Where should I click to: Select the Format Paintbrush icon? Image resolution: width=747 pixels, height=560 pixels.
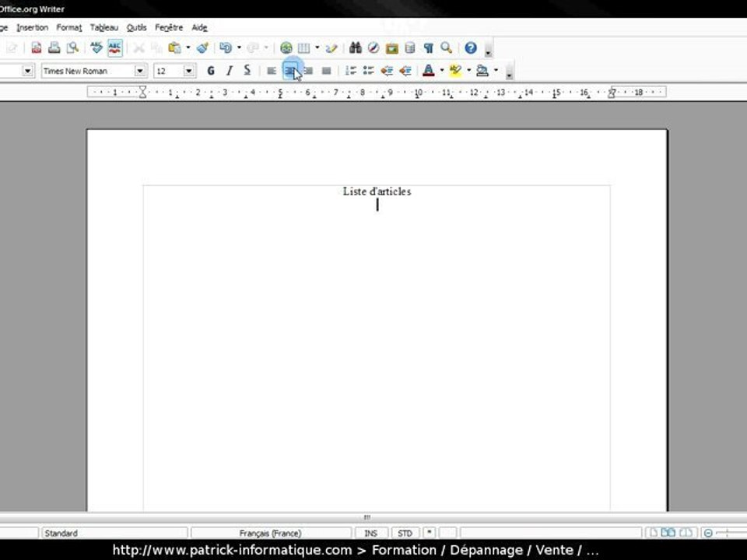click(202, 47)
